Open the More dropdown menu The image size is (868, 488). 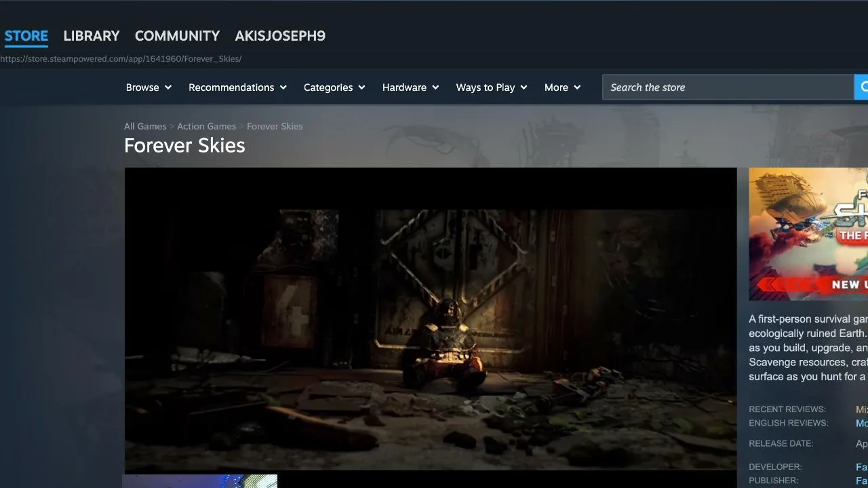click(562, 87)
